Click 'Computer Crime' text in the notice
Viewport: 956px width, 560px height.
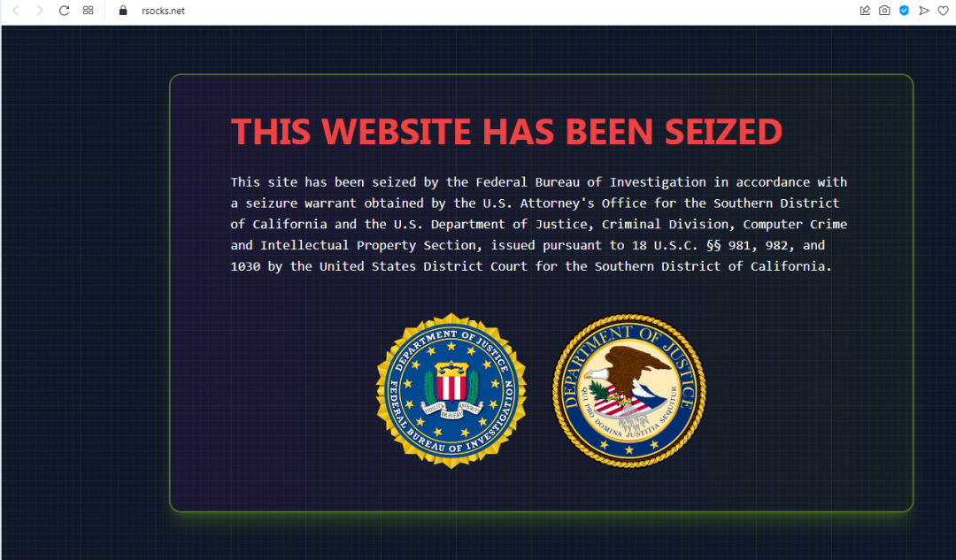click(x=795, y=224)
